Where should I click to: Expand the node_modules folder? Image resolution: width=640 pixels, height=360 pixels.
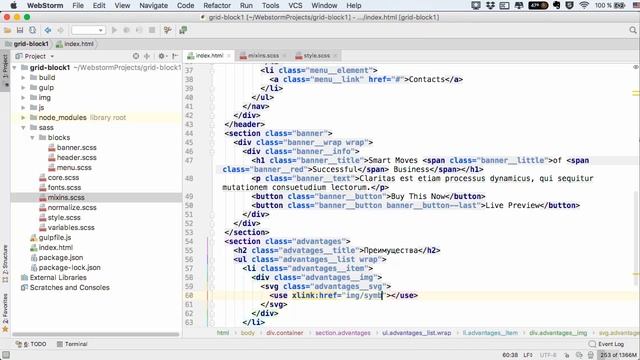click(23, 118)
